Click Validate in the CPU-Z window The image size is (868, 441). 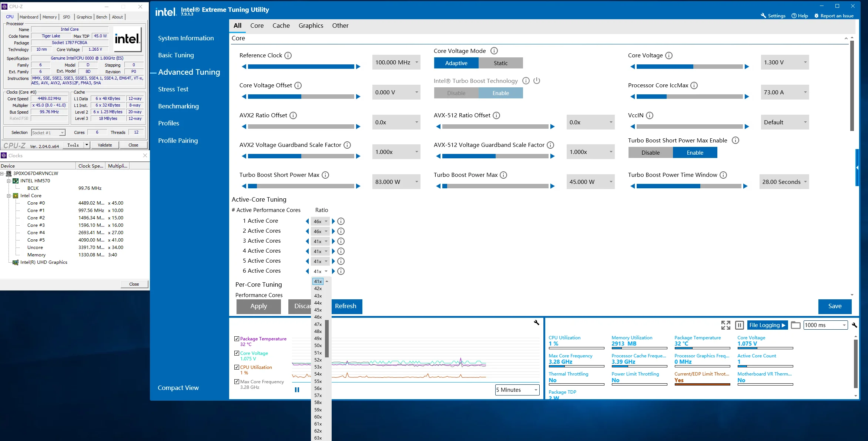tap(105, 145)
